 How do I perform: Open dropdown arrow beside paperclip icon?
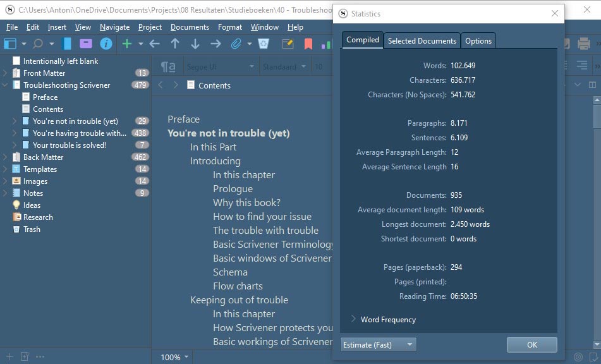(x=250, y=44)
